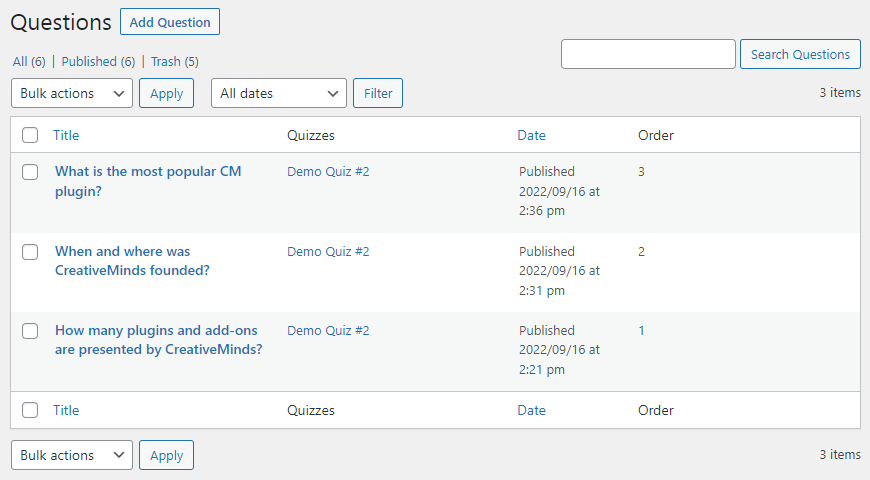Viewport: 870px width, 480px height.
Task: Check the 'What is the most popular CM plugin?' row
Action: coord(30,171)
